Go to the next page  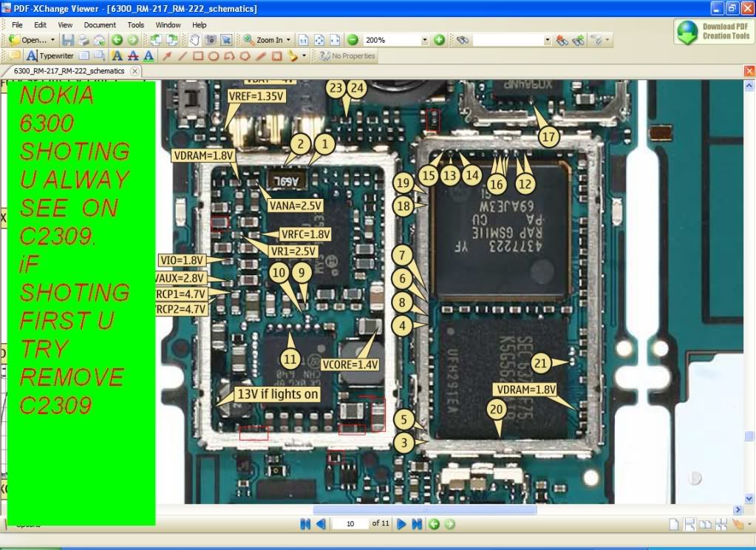[x=401, y=524]
